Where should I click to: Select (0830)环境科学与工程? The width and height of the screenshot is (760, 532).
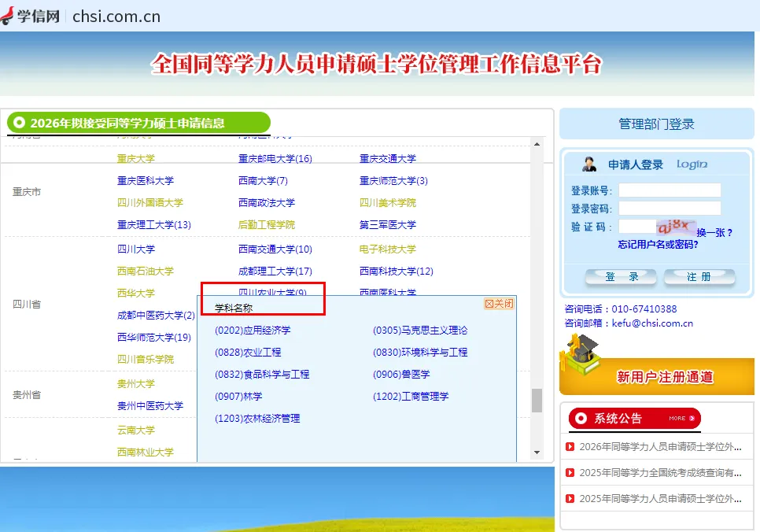tap(420, 352)
